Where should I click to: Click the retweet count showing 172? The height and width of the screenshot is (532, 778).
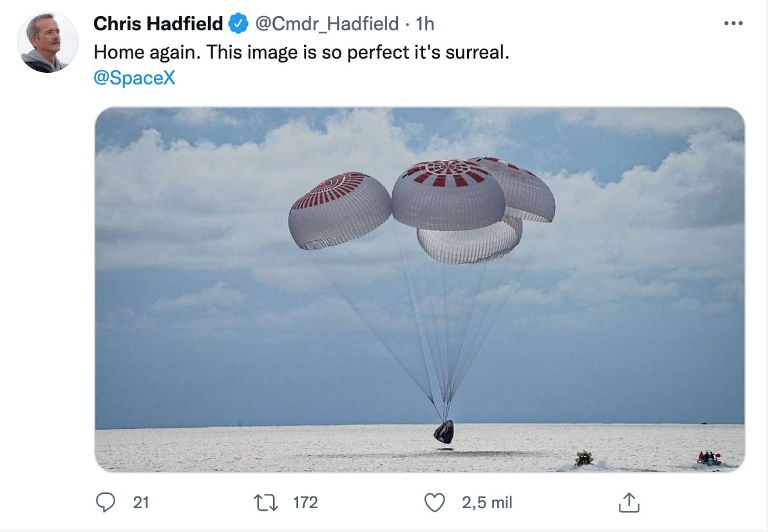pos(305,502)
